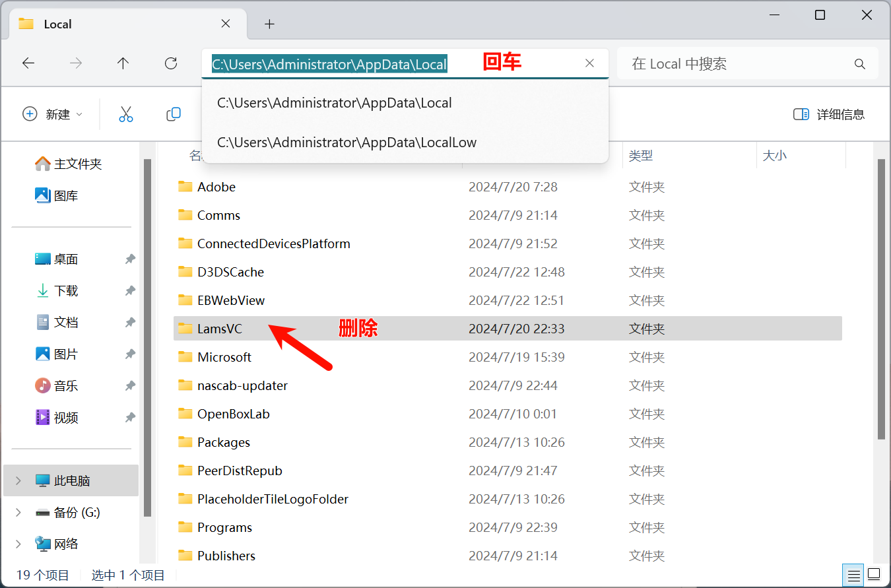This screenshot has height=588, width=891.
Task: Go up one folder level
Action: pos(123,63)
